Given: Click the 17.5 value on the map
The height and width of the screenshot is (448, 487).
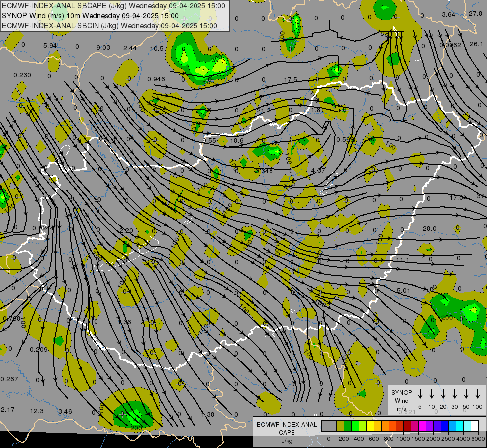Looking at the screenshot, I should pyautogui.click(x=291, y=80).
